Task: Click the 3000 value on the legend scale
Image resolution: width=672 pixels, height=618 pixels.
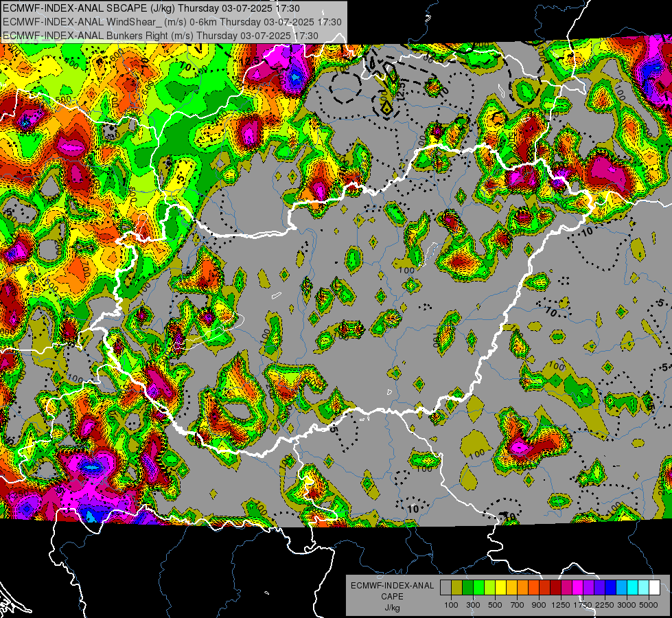Action: [x=627, y=605]
